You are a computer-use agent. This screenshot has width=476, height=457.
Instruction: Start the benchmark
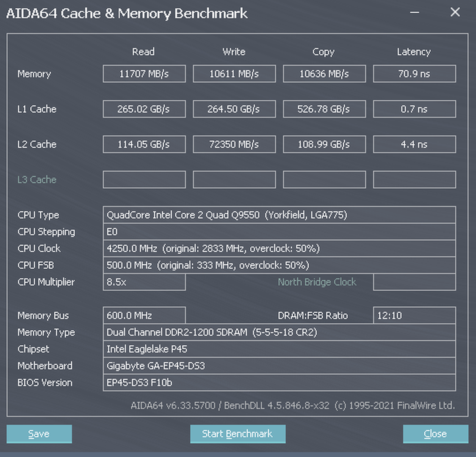pyautogui.click(x=238, y=434)
